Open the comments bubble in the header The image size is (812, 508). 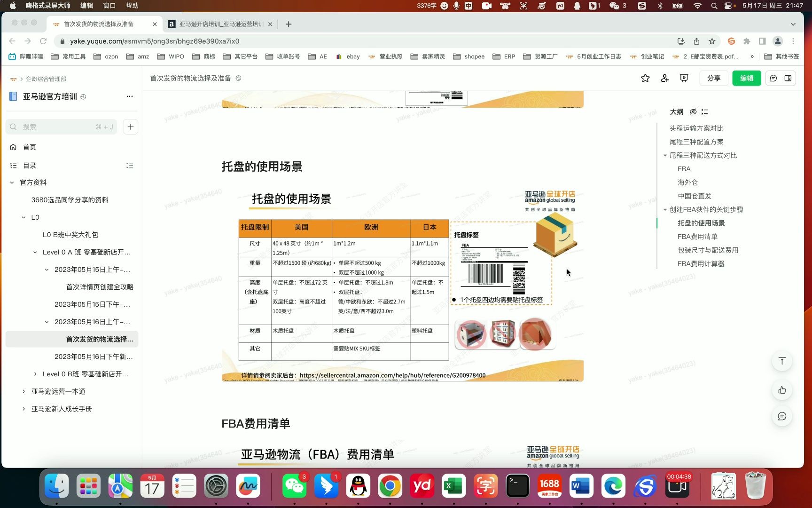pos(773,78)
